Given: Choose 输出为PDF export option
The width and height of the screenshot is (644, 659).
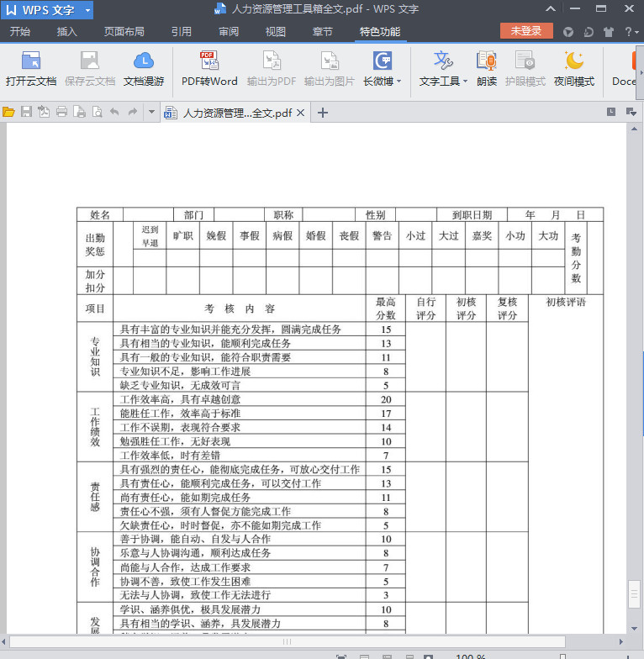Looking at the screenshot, I should tap(271, 69).
